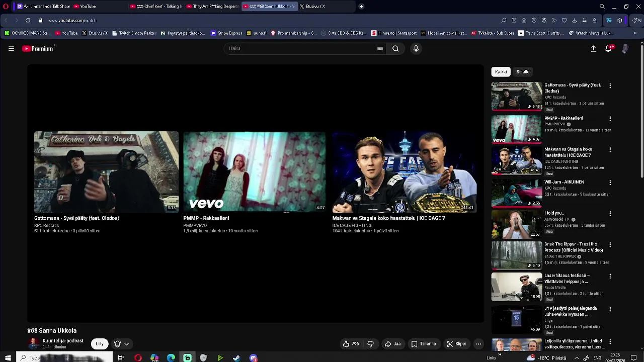Open TVkaista - Sub Suora bookmark

(493, 33)
